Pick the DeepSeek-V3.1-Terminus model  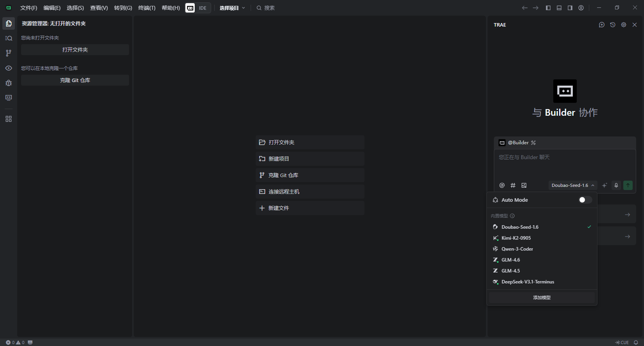pyautogui.click(x=542, y=282)
